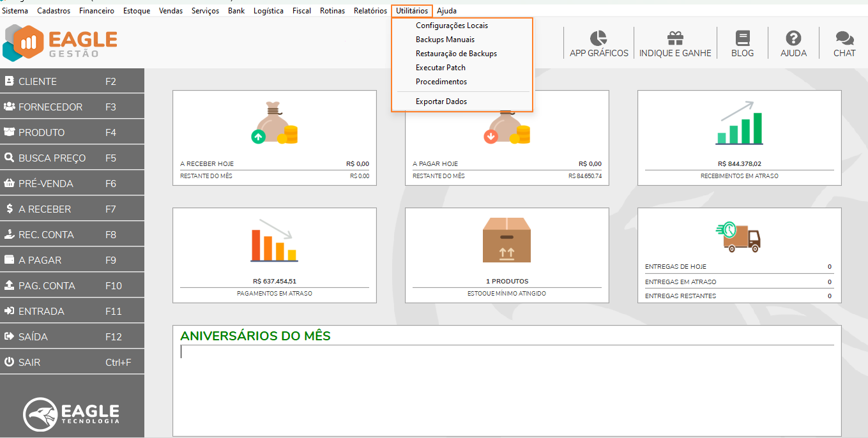This screenshot has height=438, width=868.
Task: Click the 1 Produtos count text
Action: (506, 281)
